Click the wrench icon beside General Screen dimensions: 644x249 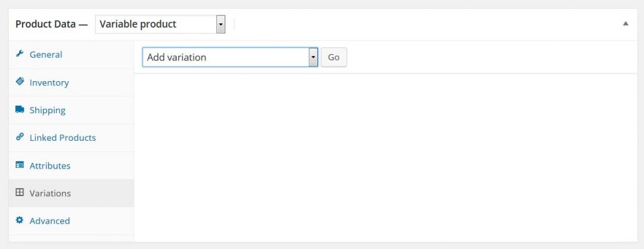(19, 54)
